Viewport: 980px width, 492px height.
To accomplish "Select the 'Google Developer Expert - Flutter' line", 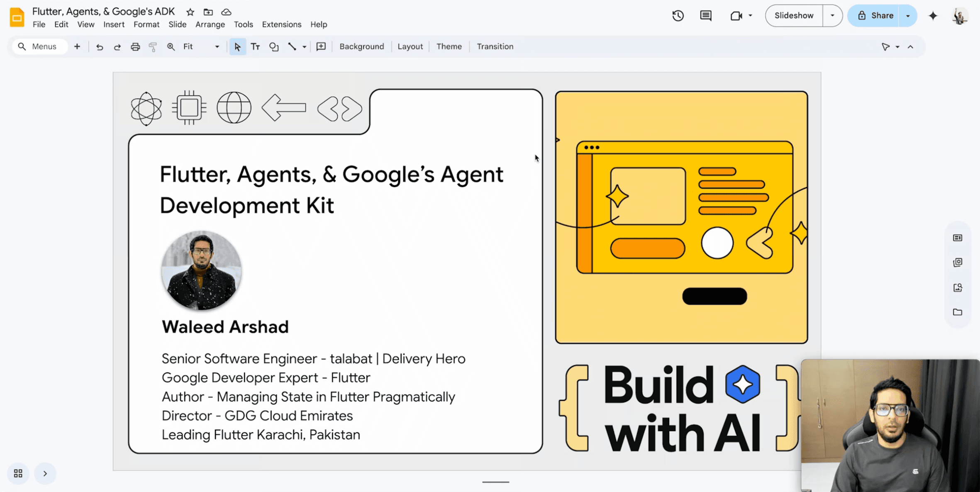I will tap(266, 378).
